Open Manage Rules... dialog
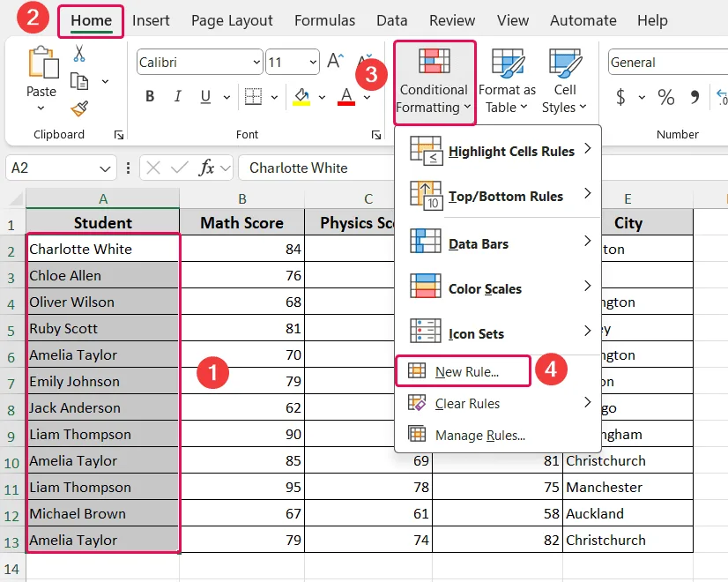 (x=498, y=435)
